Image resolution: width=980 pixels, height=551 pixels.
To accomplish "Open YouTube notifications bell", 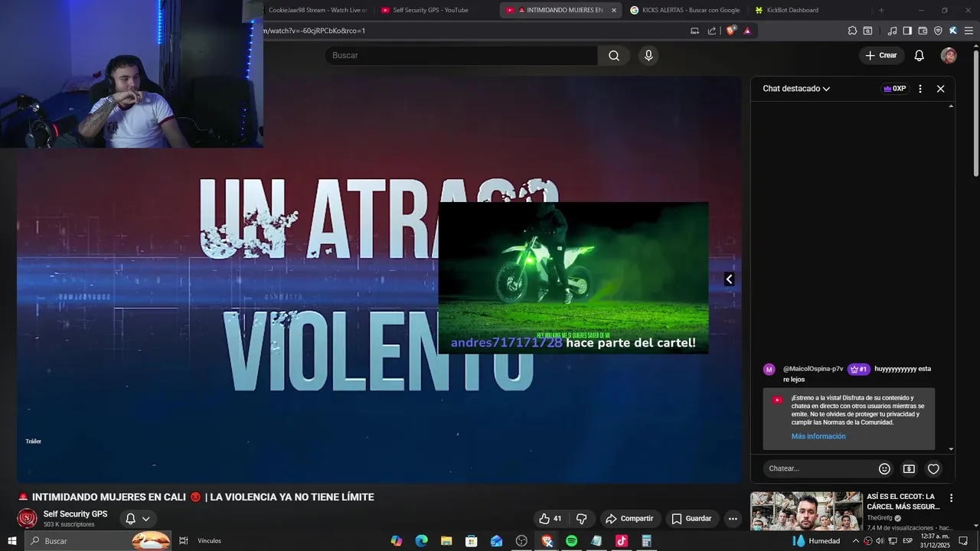I will pos(920,55).
